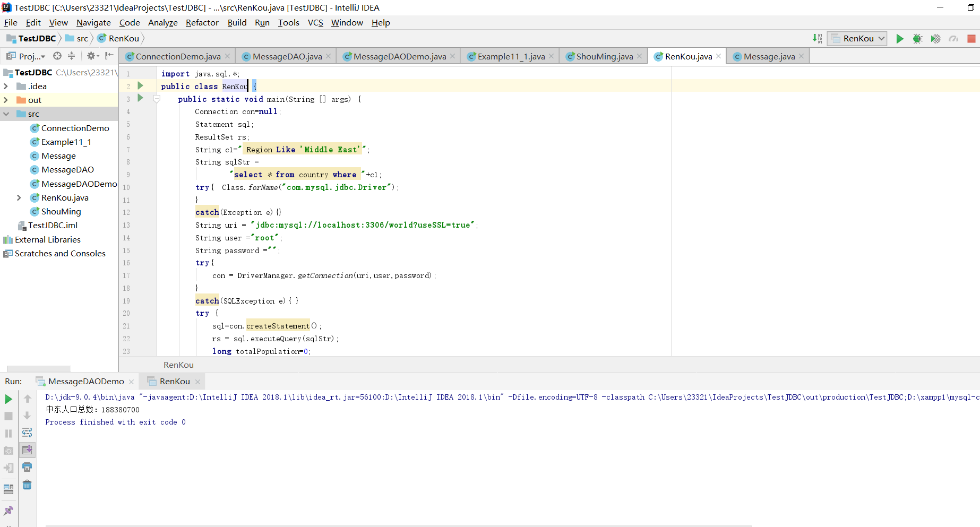This screenshot has width=980, height=527.
Task: Click the scroll from source target icon
Action: click(x=57, y=56)
